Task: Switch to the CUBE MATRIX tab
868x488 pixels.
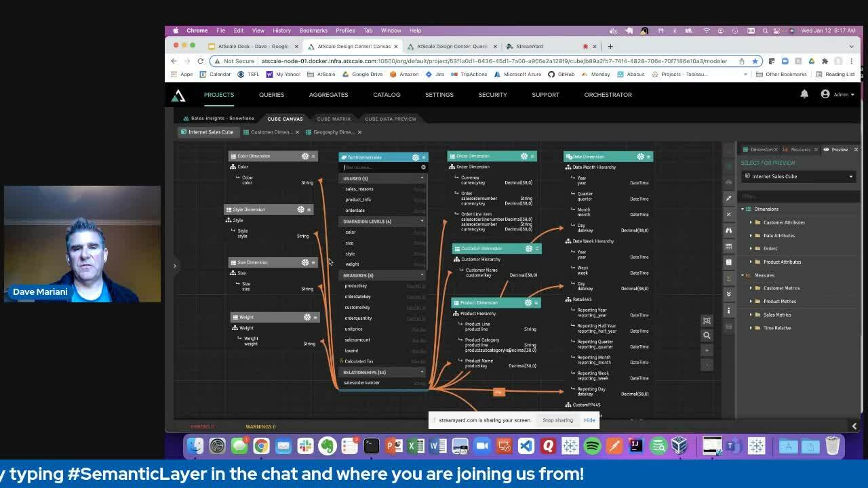Action: [x=334, y=119]
